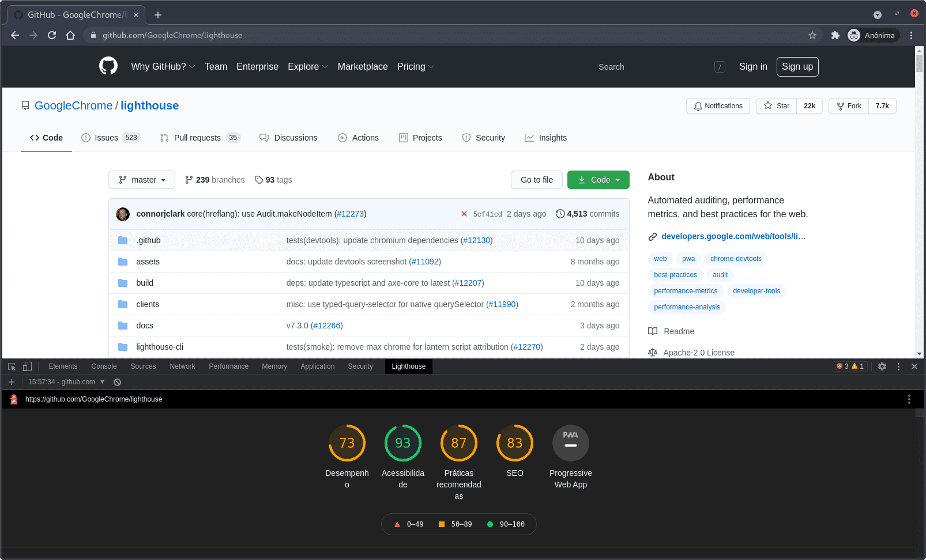This screenshot has width=926, height=560.
Task: Open DevTools settings gear
Action: 882,366
